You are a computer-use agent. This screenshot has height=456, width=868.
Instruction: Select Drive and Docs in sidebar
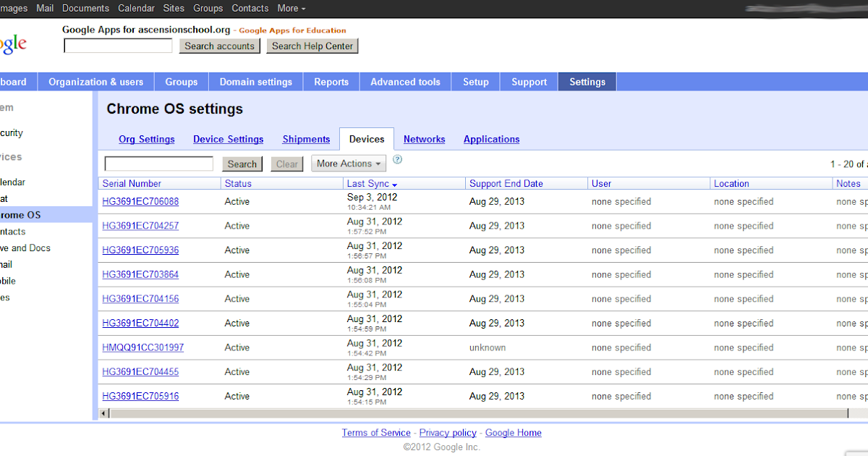click(x=25, y=248)
